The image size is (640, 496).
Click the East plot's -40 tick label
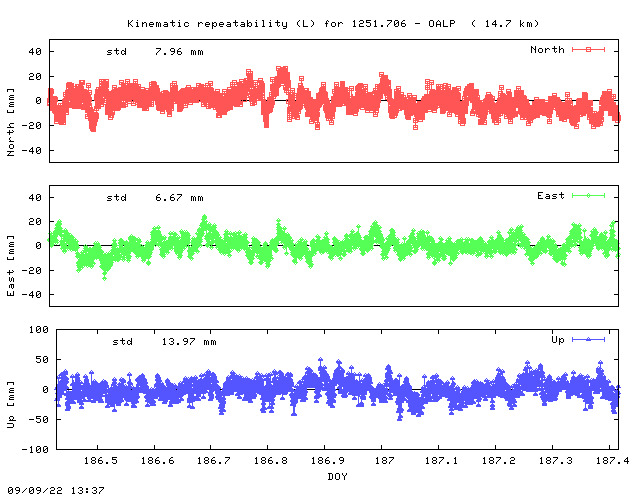pos(32,294)
